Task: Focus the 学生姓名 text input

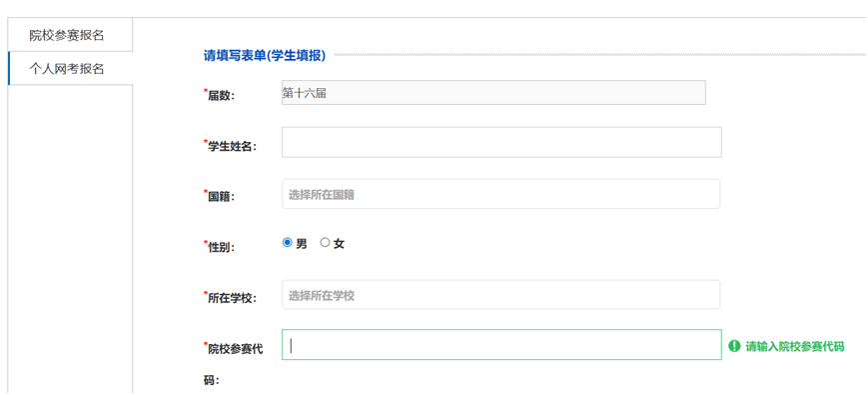Action: pyautogui.click(x=501, y=142)
